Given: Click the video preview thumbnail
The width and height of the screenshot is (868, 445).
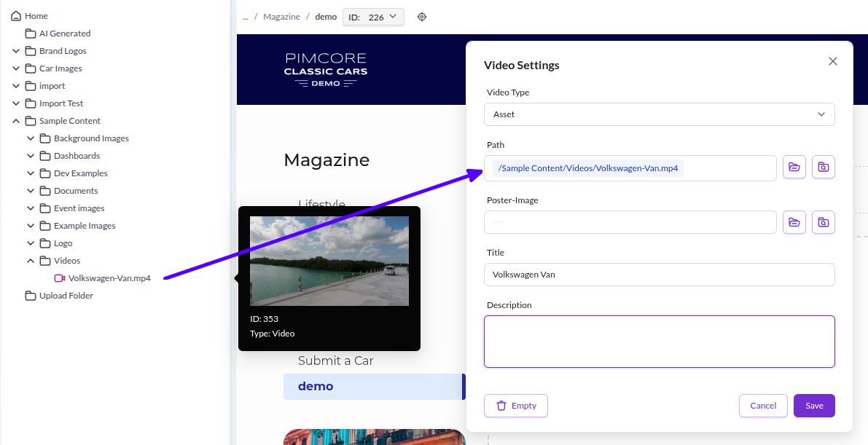Looking at the screenshot, I should click(329, 261).
